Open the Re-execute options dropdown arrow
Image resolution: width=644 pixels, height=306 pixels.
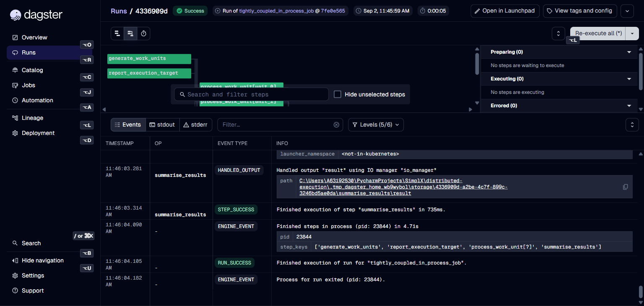(x=632, y=34)
